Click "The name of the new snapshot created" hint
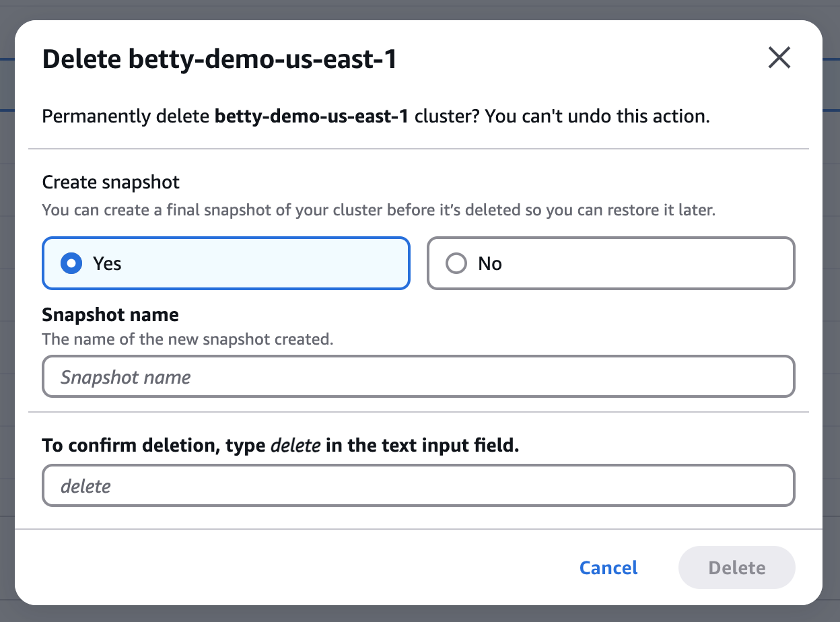840x622 pixels. coord(188,339)
